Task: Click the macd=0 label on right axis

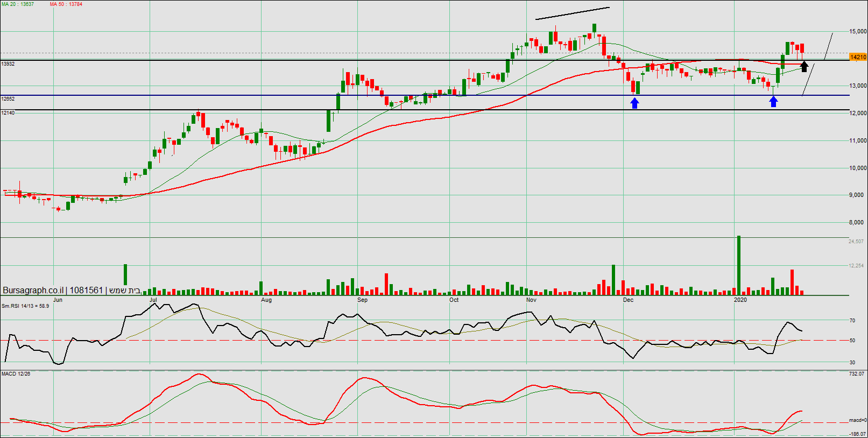Action: coord(857,420)
